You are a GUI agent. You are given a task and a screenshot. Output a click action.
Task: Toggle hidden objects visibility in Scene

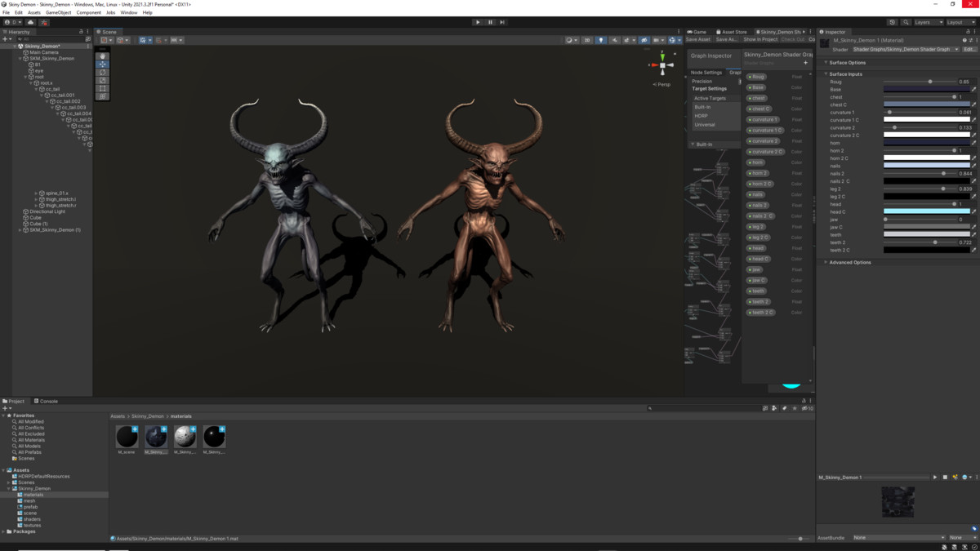[644, 40]
